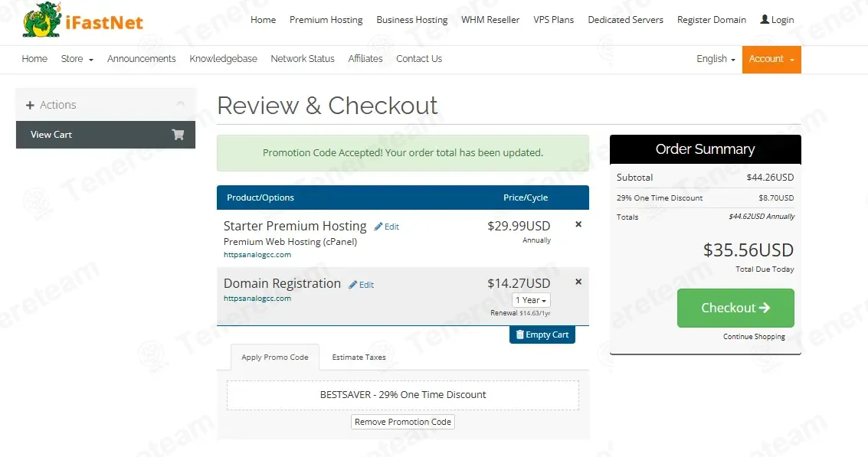Edit the Starter Premium Hosting item
This screenshot has width=868, height=457.
386,227
